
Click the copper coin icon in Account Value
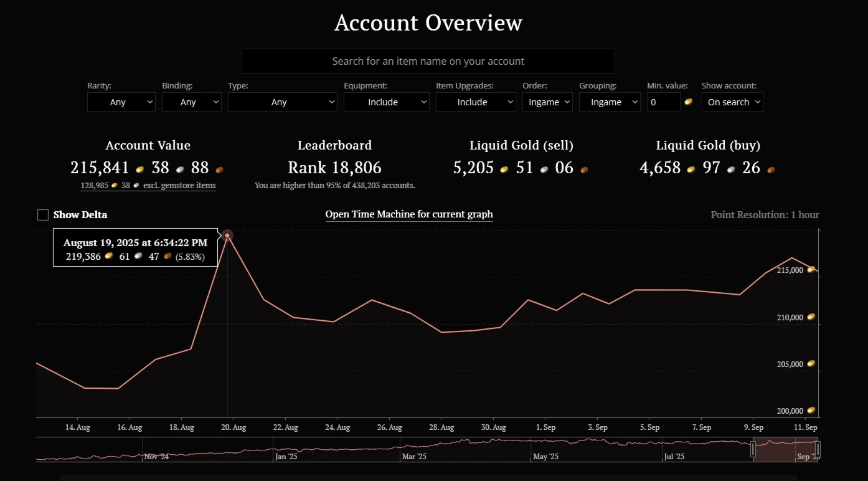[x=219, y=169]
